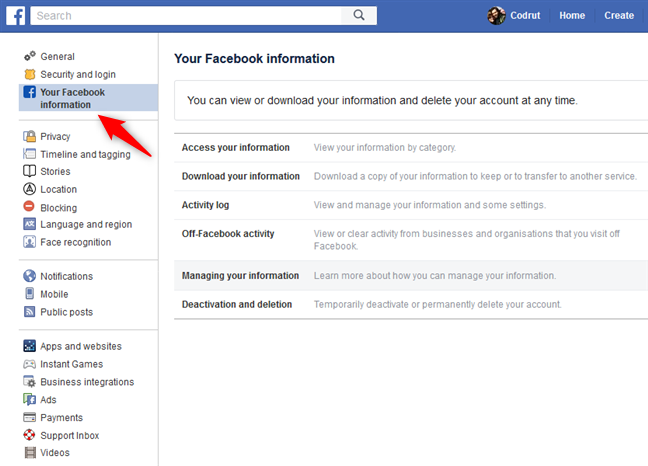Open Ads settings
The width and height of the screenshot is (648, 466).
tap(48, 399)
